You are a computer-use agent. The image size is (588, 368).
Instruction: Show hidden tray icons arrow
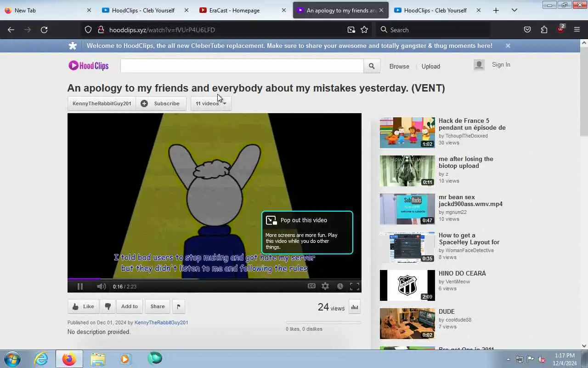pyautogui.click(x=508, y=359)
